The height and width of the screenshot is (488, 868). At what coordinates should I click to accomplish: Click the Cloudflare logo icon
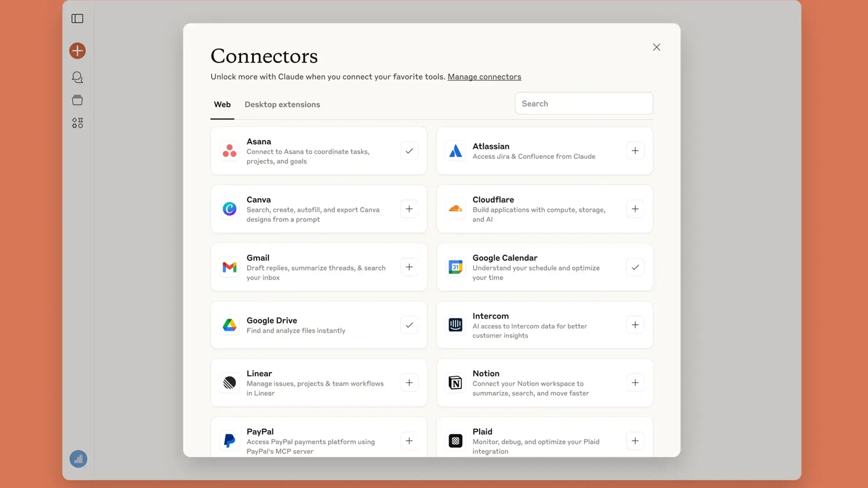pos(456,209)
